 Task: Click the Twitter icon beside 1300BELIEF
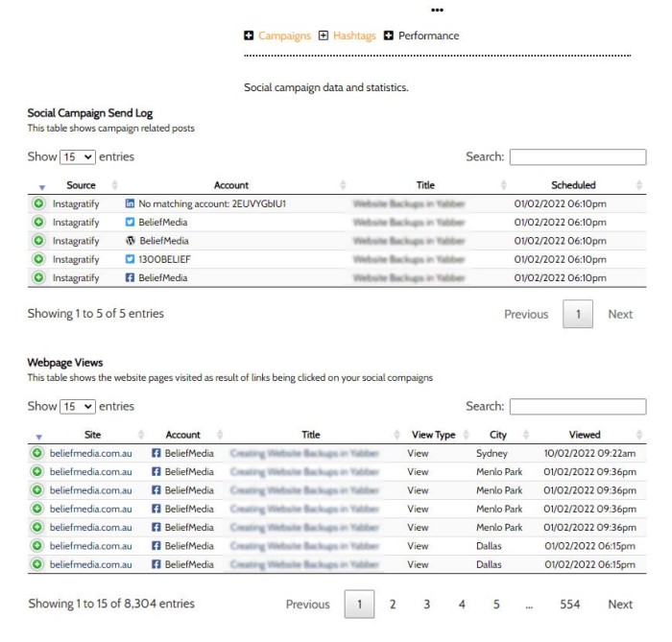(x=131, y=259)
